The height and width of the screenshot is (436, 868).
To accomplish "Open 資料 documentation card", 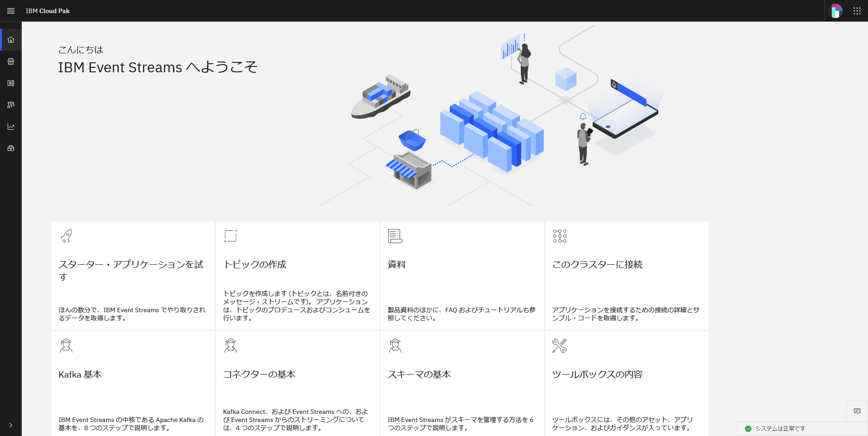I will 462,276.
